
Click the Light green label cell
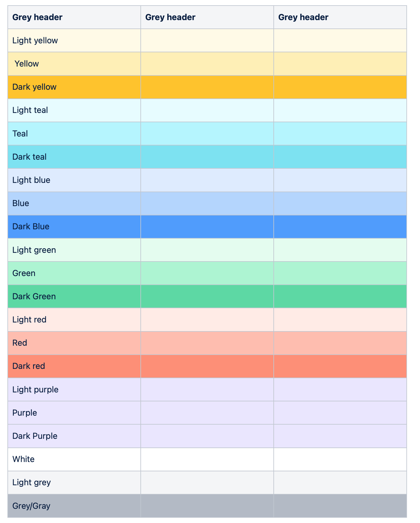[x=74, y=250]
